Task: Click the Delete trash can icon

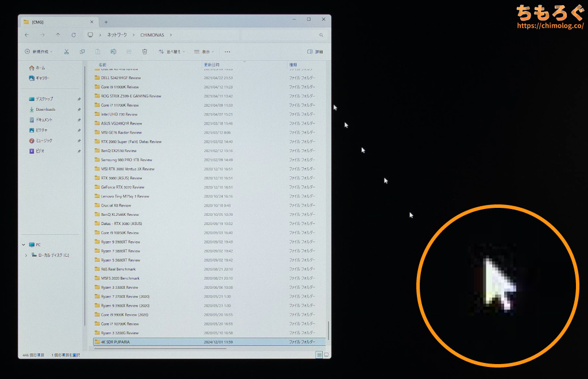Action: tap(145, 52)
